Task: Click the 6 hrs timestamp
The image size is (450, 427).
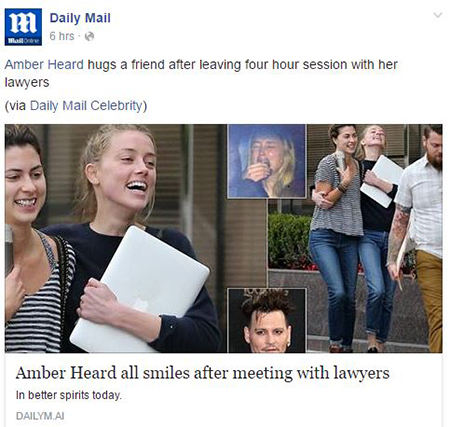Action: 62,36
